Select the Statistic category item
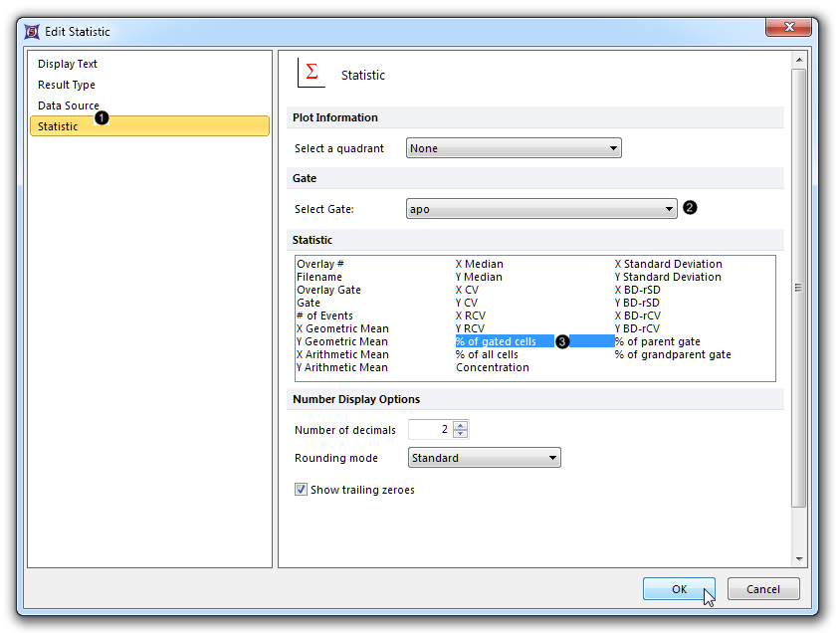 (58, 126)
